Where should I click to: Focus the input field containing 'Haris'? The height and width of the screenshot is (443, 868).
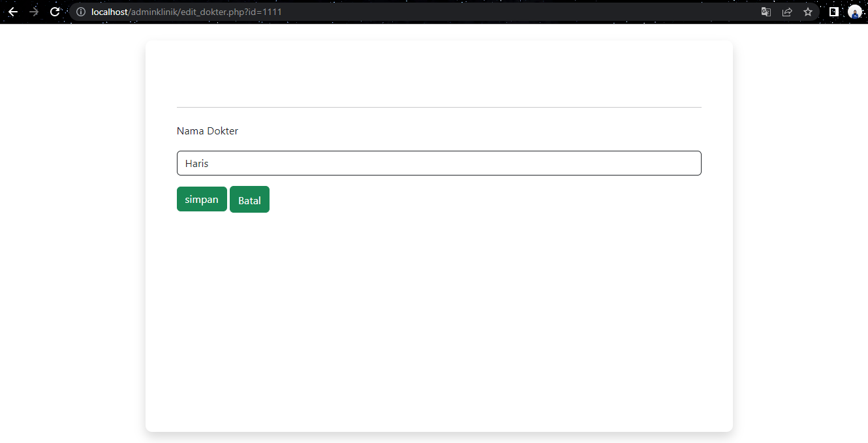tap(439, 163)
